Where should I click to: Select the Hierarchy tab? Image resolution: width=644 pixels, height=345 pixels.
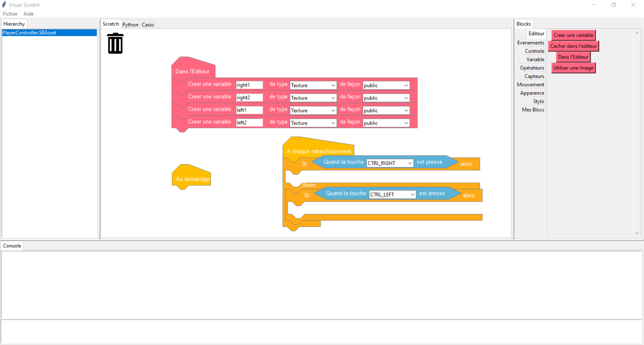14,24
